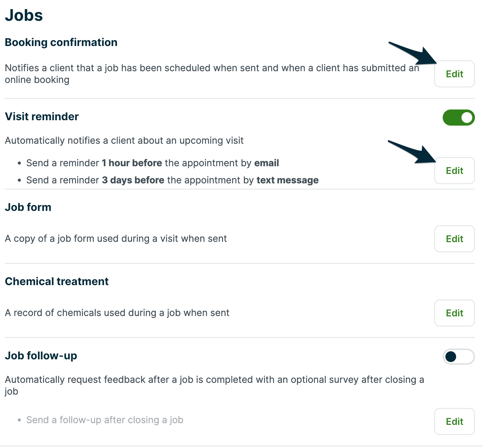This screenshot has height=448, width=483.
Task: Select the Booking confirmation heading
Action: [x=61, y=42]
